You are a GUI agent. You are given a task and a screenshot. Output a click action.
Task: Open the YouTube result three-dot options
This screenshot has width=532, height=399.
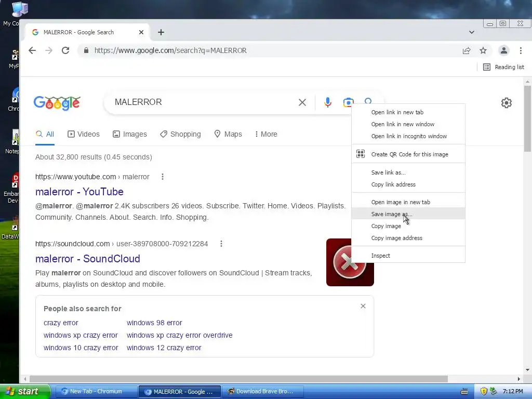coord(163,177)
